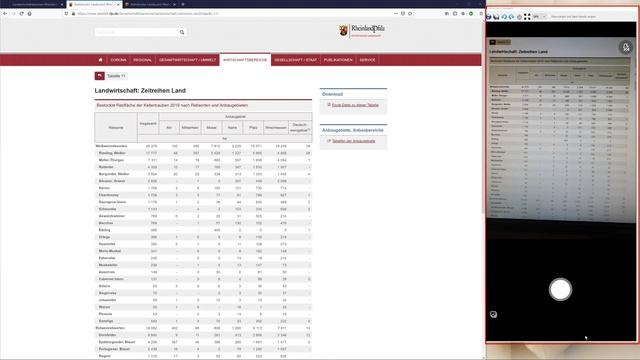This screenshot has height=360, width=640.
Task: Click the Rotweinrebsorten row label
Action: tap(110, 328)
